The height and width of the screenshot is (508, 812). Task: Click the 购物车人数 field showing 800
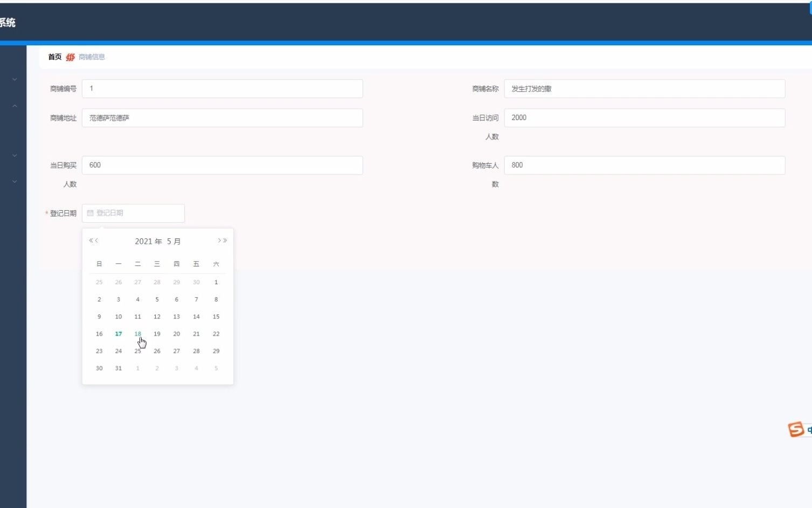[644, 165]
